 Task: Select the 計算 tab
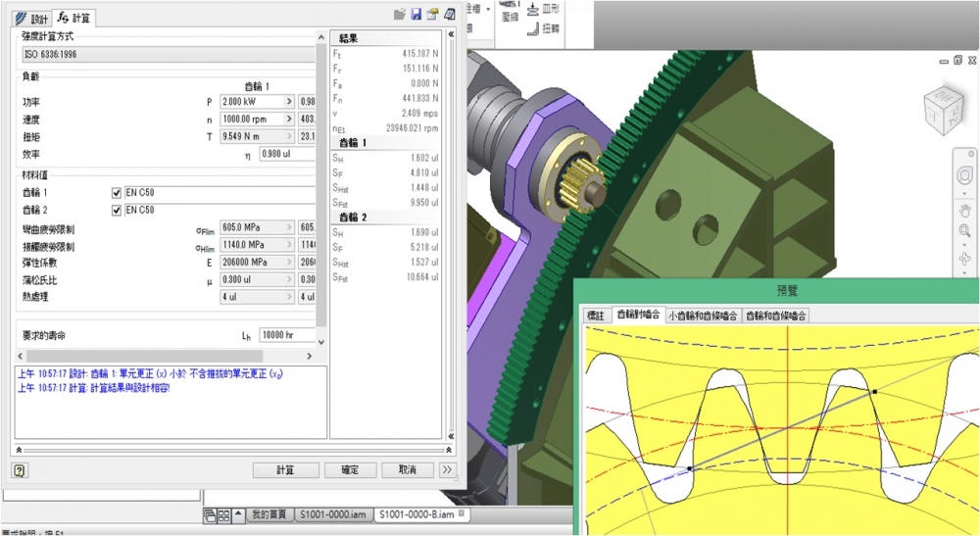(73, 18)
